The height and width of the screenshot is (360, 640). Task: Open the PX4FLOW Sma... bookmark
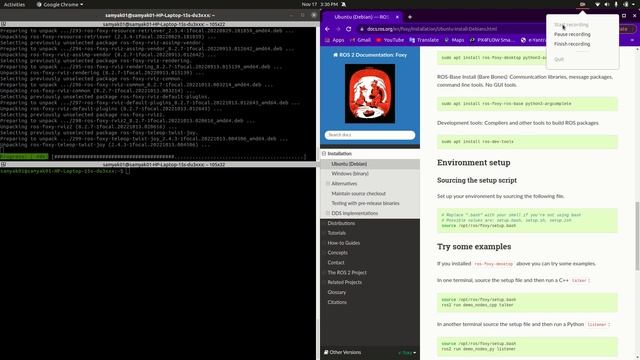492,40
